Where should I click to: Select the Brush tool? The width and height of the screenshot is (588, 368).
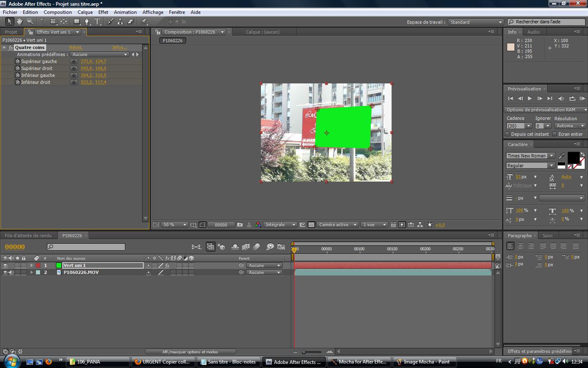point(110,22)
